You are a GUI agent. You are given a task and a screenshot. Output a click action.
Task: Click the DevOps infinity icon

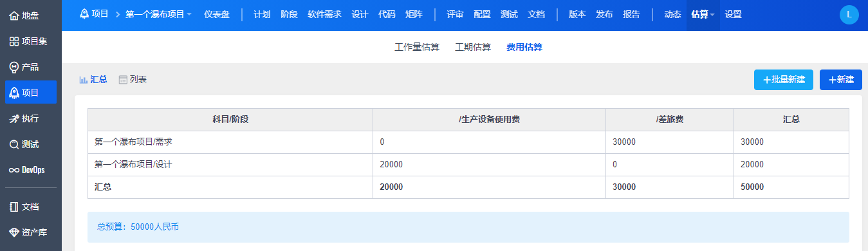(14, 170)
